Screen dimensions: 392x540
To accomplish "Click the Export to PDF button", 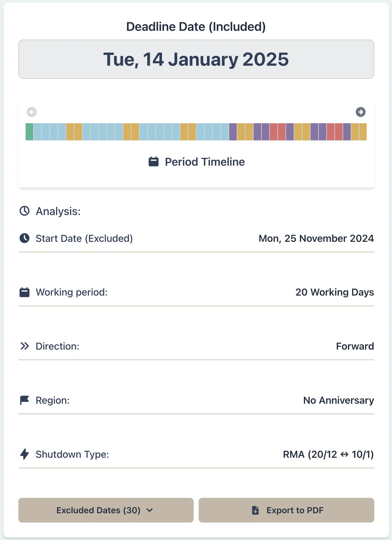I will [286, 510].
